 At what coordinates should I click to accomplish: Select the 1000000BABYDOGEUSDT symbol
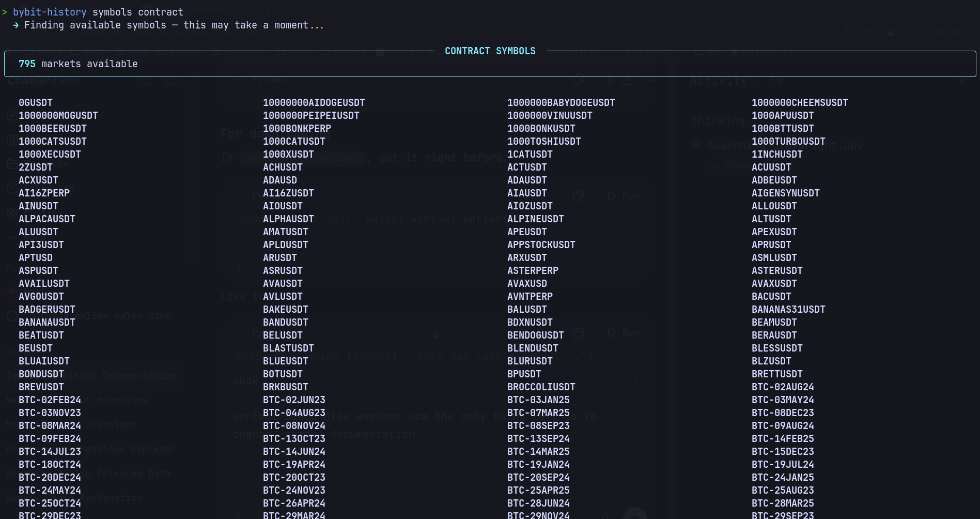coord(561,103)
